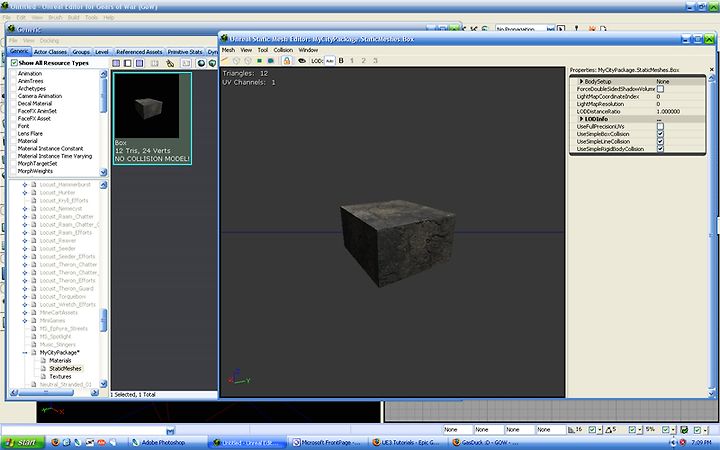Click the eye view icon in mesh editor toolbar

click(302, 61)
